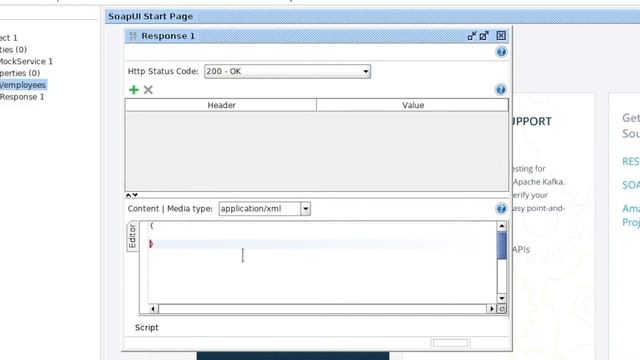Click the editor vertical scroll down arrow

502,298
